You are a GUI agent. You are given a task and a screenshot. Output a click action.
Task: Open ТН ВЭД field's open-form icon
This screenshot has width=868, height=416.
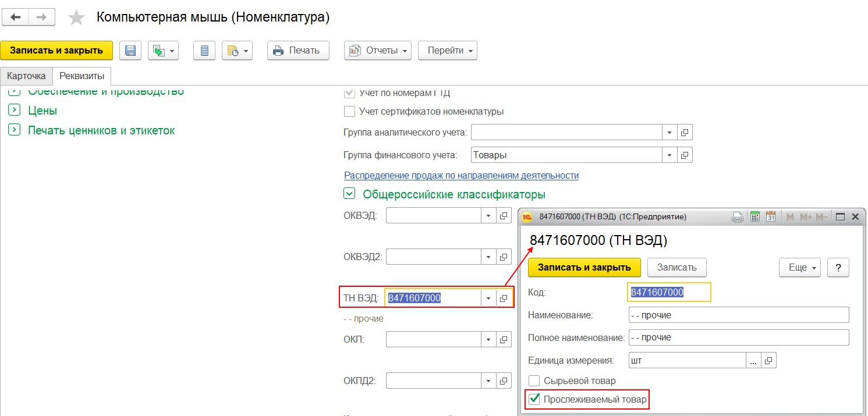(x=504, y=298)
